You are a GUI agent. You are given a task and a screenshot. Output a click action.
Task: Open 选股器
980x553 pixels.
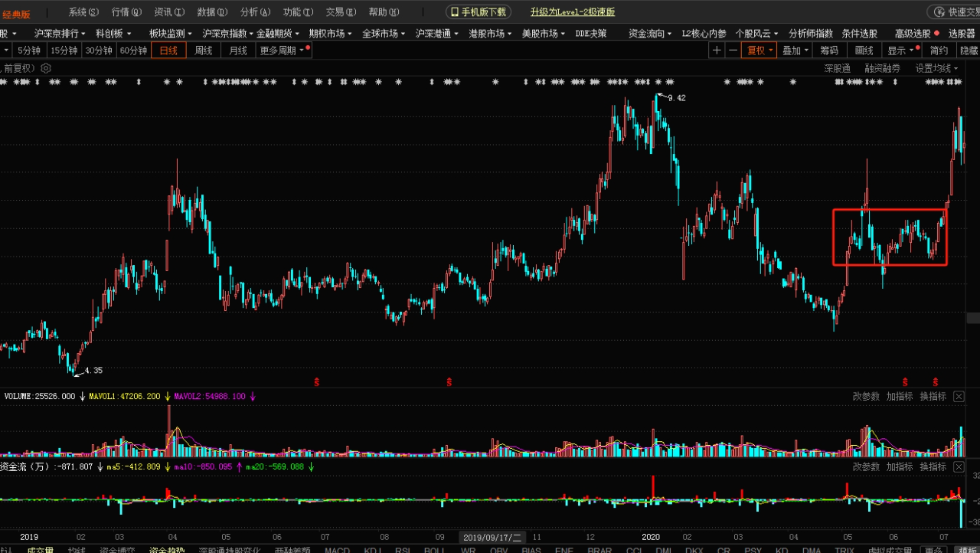coord(962,34)
